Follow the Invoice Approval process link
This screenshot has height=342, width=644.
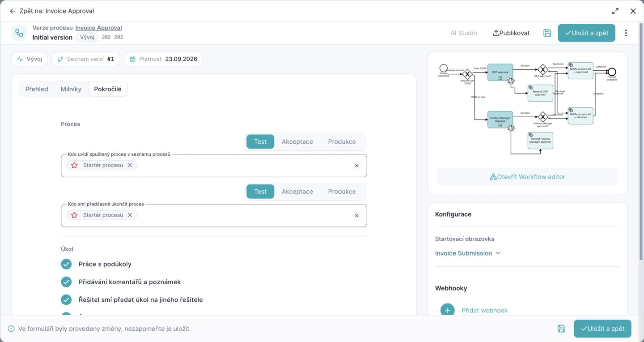pyautogui.click(x=98, y=28)
